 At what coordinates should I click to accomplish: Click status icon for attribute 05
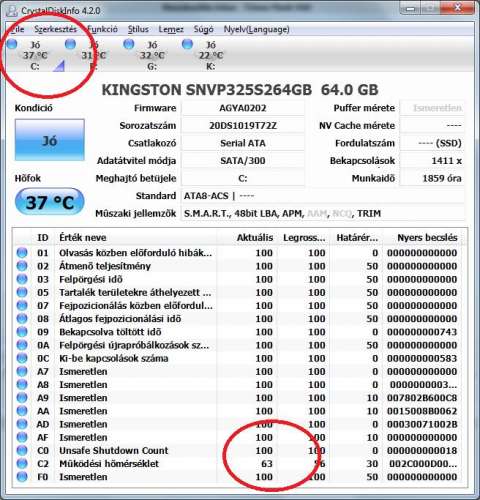(x=22, y=292)
